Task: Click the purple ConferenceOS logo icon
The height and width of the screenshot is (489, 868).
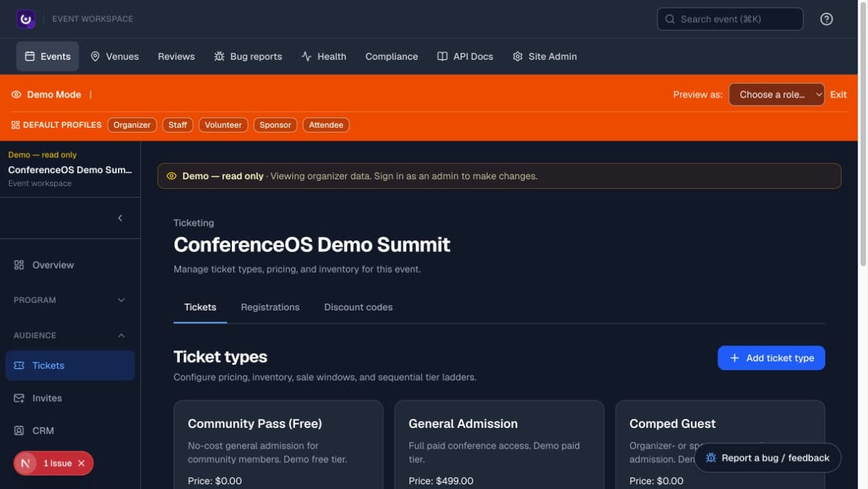Action: (x=25, y=19)
